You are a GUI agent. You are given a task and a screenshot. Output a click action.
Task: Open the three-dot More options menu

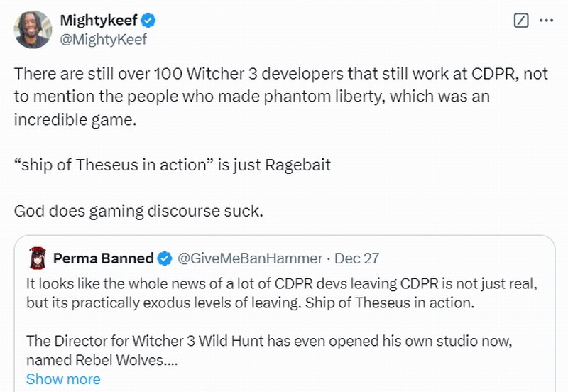tap(546, 21)
